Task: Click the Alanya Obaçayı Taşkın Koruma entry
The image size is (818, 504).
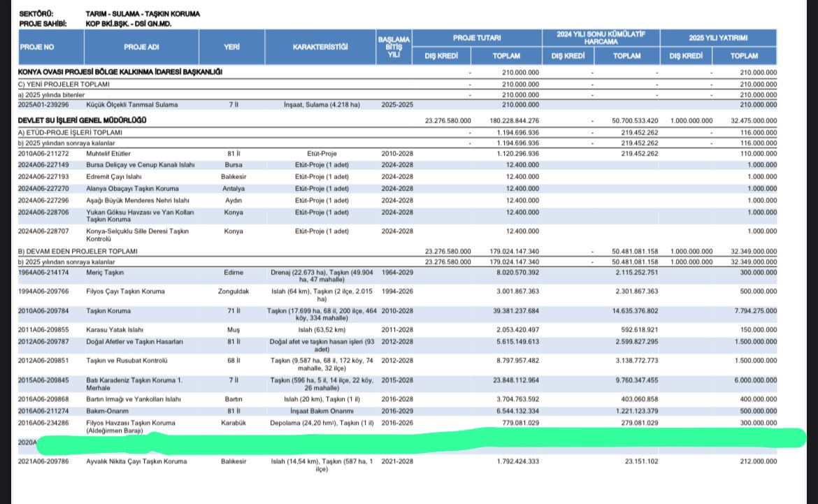Action: 131,189
